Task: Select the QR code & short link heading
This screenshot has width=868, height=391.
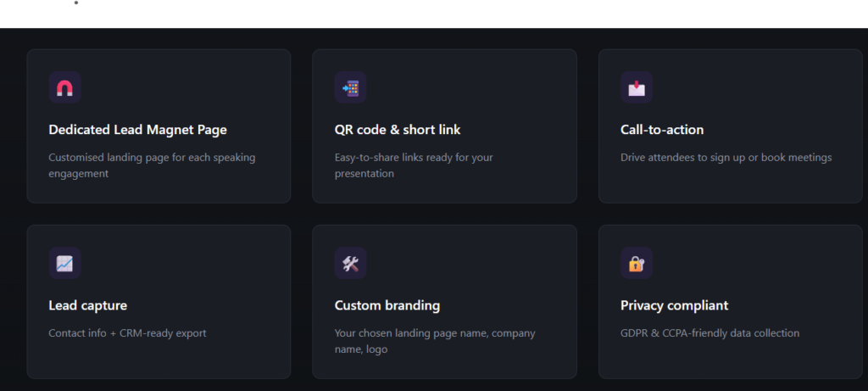Action: pos(398,130)
